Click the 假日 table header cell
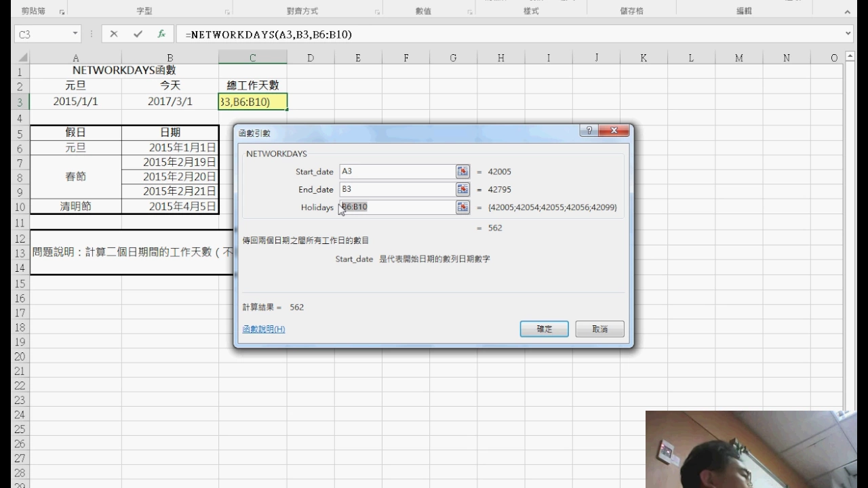The height and width of the screenshot is (488, 868). 76,133
